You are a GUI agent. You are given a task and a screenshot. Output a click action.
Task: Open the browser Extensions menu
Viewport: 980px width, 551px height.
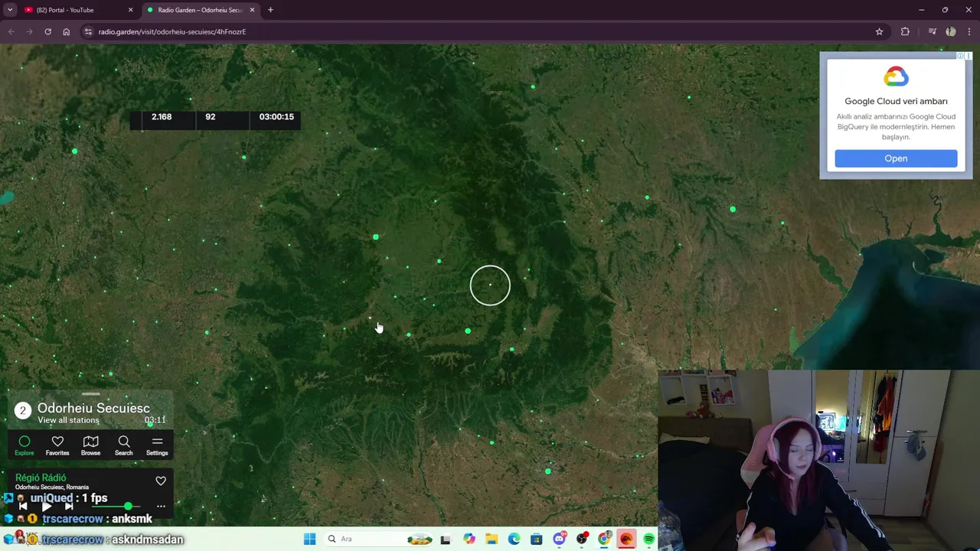[905, 31]
